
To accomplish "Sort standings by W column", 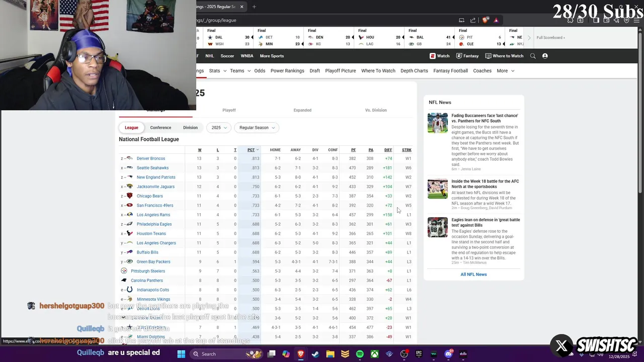I will tap(200, 150).
